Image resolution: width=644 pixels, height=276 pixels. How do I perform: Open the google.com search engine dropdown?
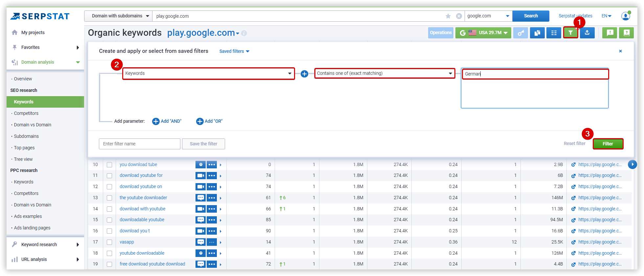tap(488, 16)
